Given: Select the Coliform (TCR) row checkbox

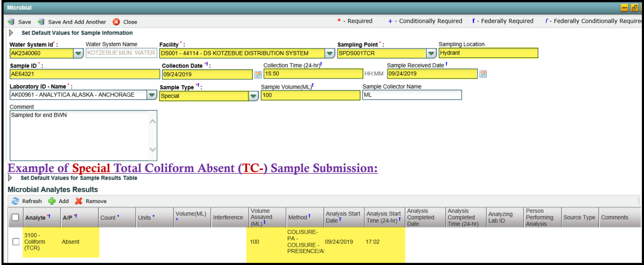Looking at the screenshot, I should tap(16, 242).
